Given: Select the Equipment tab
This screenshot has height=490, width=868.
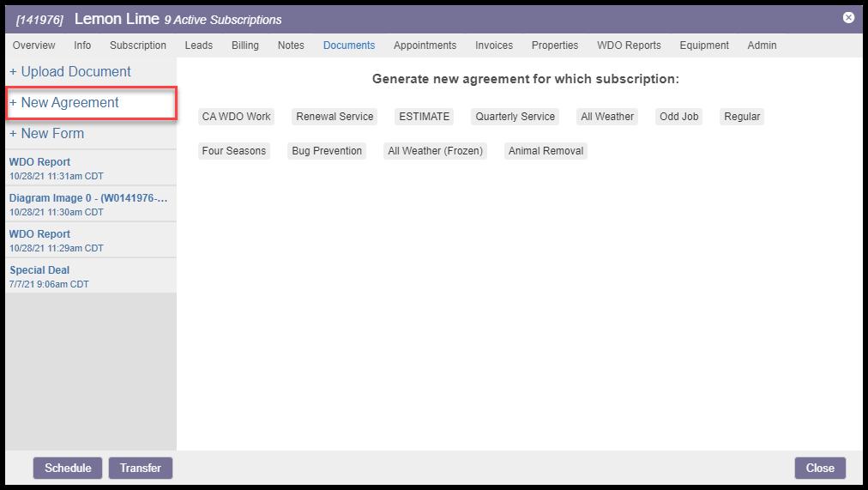Looking at the screenshot, I should (704, 45).
